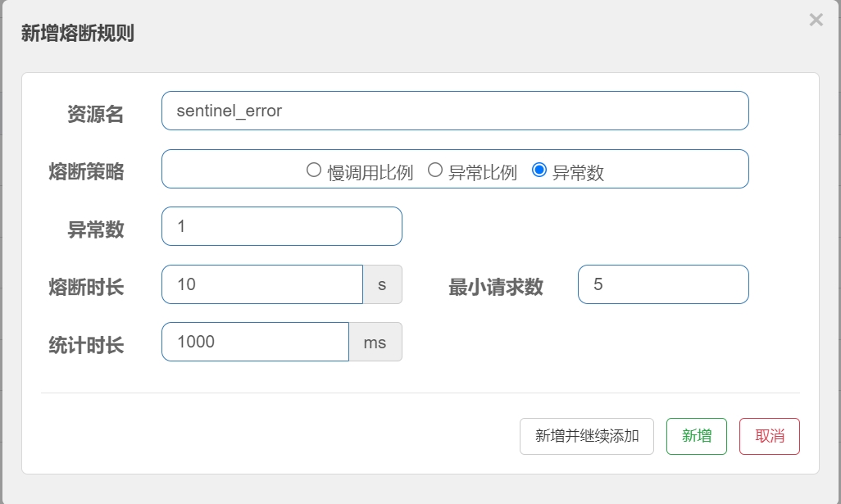This screenshot has width=841, height=504.
Task: Select the 慢调用比例 strategy radio button
Action: click(x=312, y=169)
